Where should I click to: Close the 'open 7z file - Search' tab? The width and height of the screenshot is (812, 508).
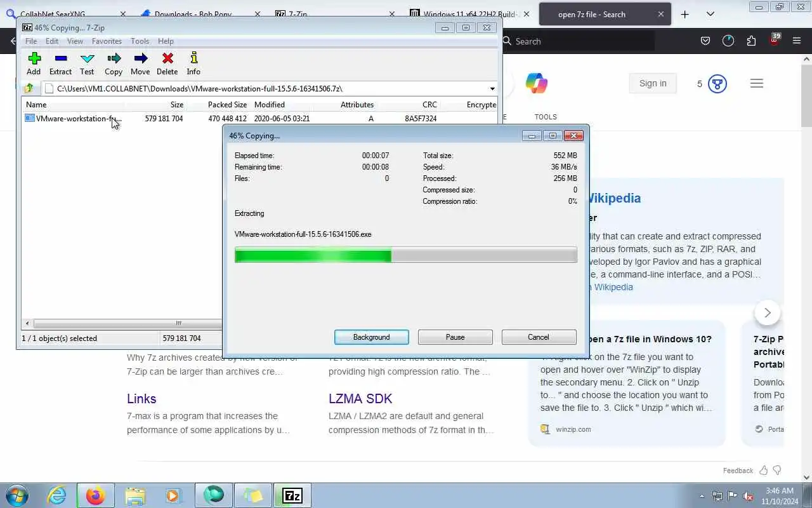tap(661, 14)
